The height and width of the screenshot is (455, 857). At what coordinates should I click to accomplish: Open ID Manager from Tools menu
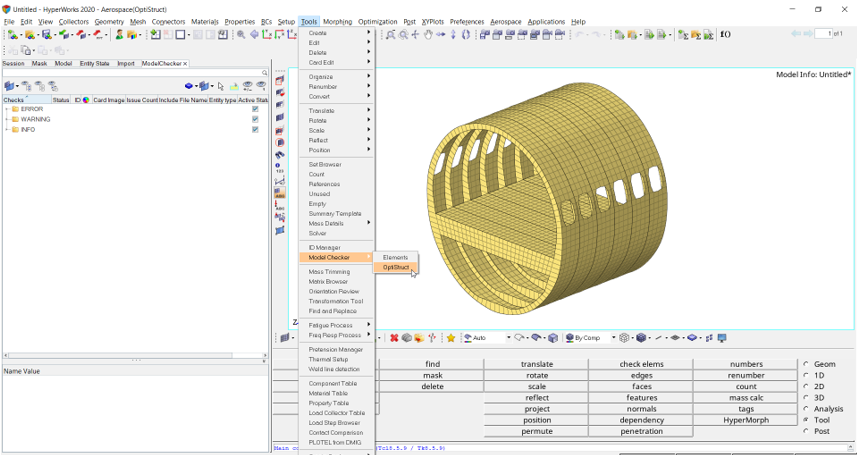point(324,247)
